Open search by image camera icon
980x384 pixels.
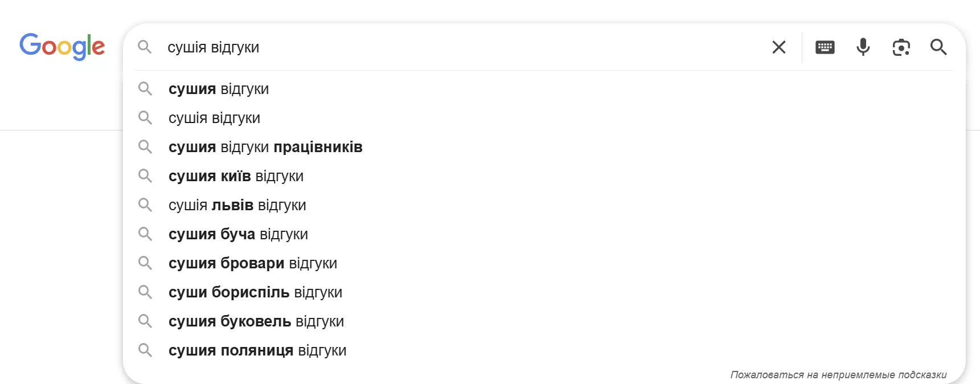[x=901, y=47]
